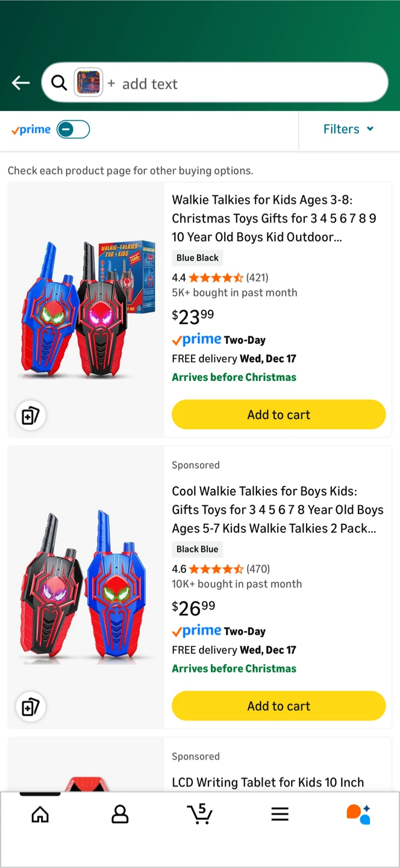Tap view-similar icon on second walkie talkie
Image resolution: width=400 pixels, height=868 pixels.
click(x=30, y=706)
